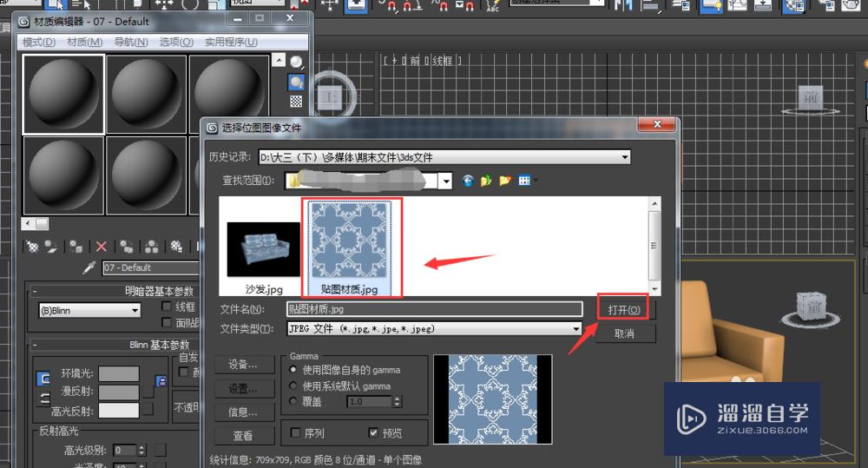The height and width of the screenshot is (468, 868).
Task: Click the 环境光 ambient color swatch
Action: click(x=119, y=374)
